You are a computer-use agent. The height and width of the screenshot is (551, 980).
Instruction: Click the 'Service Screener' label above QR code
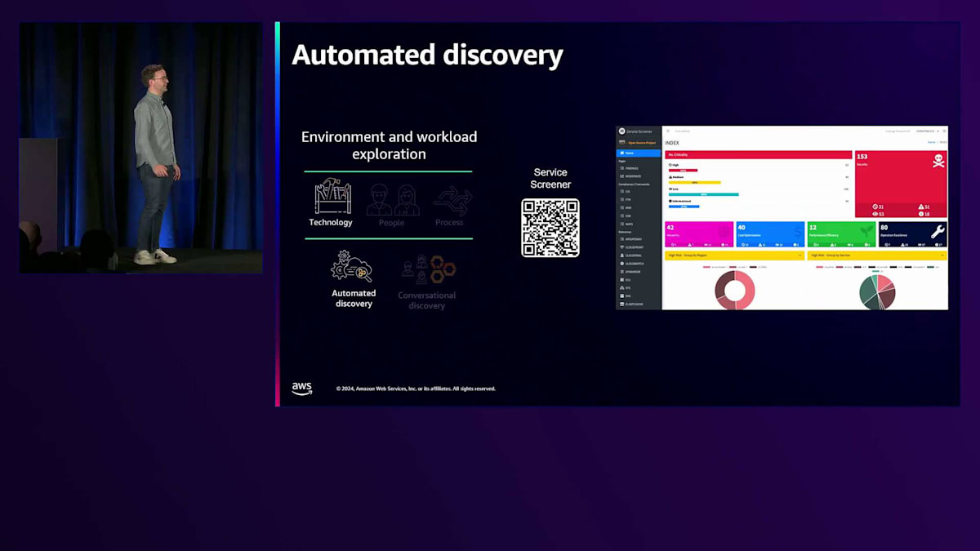[550, 178]
